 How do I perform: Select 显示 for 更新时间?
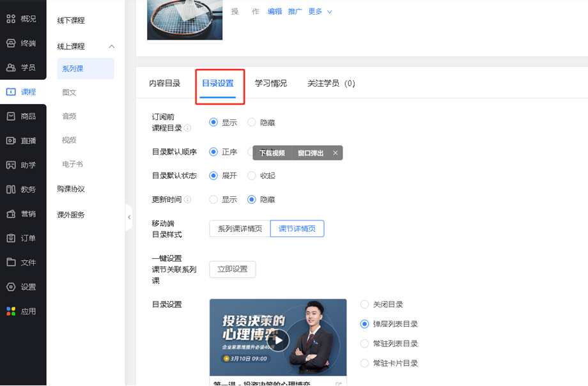[213, 199]
